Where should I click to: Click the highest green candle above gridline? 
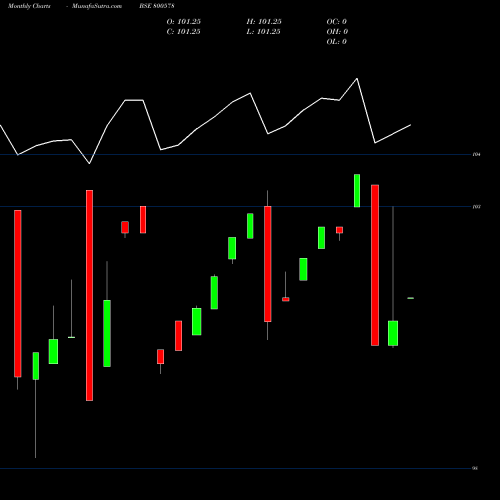(x=357, y=191)
